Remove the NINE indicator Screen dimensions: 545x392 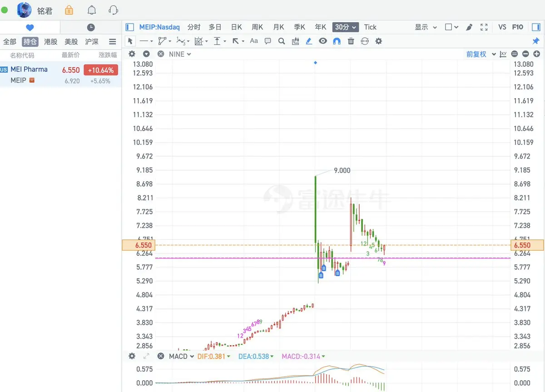coord(161,54)
